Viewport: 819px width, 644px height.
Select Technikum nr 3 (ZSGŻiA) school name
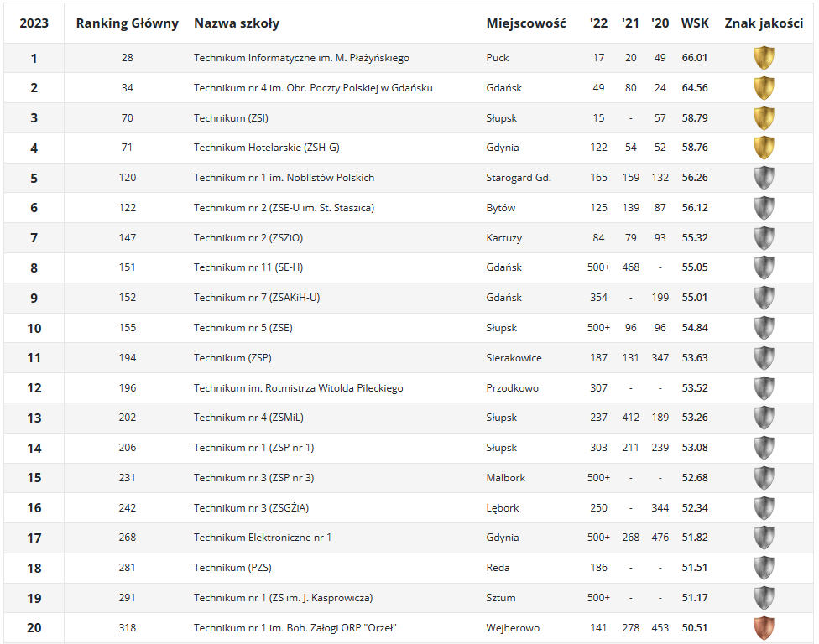[251, 508]
